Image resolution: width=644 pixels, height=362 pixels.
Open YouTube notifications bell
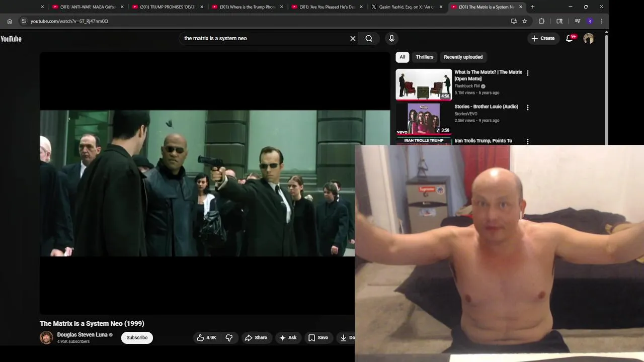click(x=570, y=38)
